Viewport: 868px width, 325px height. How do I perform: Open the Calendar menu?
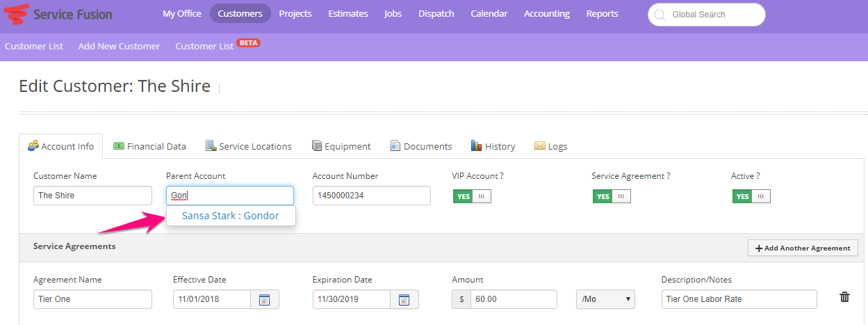(489, 13)
